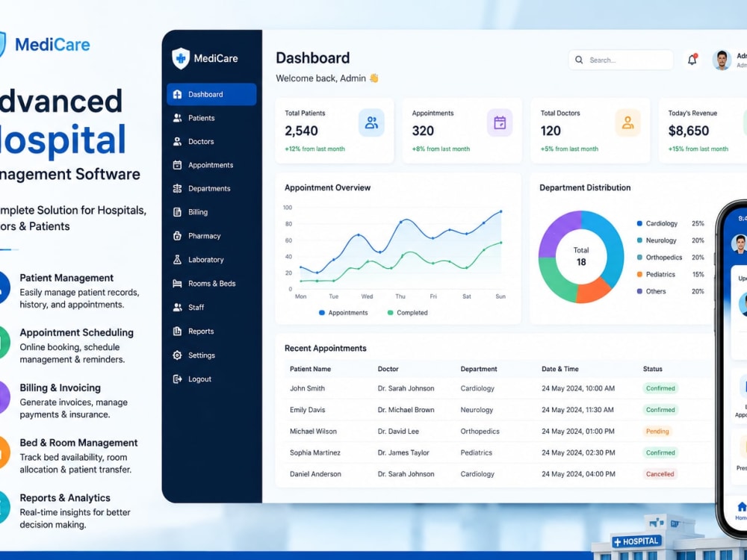The height and width of the screenshot is (560, 747).
Task: Select patient Emily Davis in table
Action: pyautogui.click(x=307, y=410)
